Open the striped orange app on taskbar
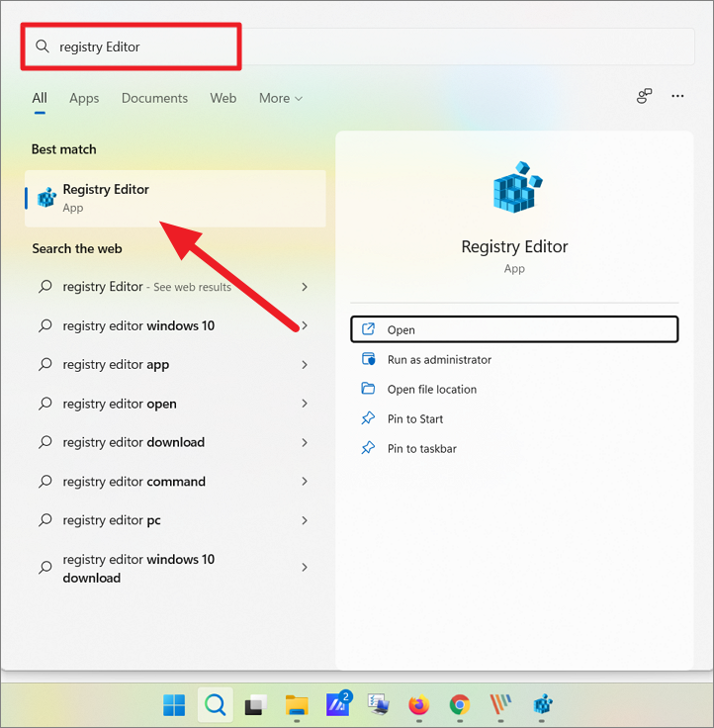714x728 pixels. (500, 704)
